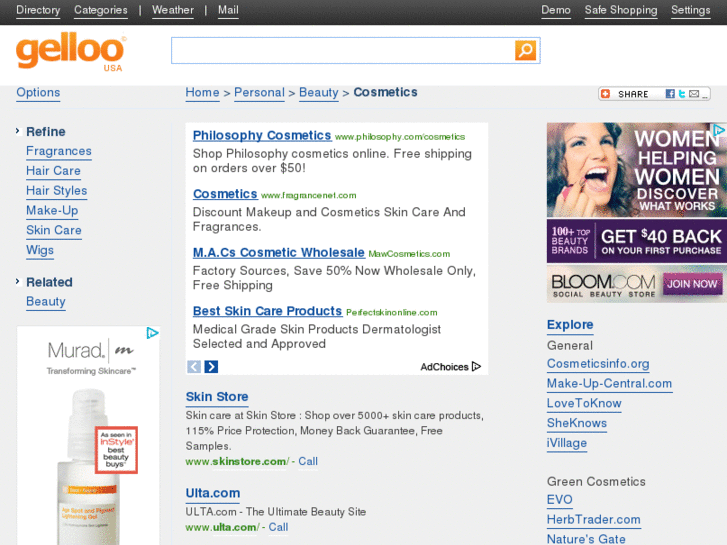Focus the search input field

point(343,50)
